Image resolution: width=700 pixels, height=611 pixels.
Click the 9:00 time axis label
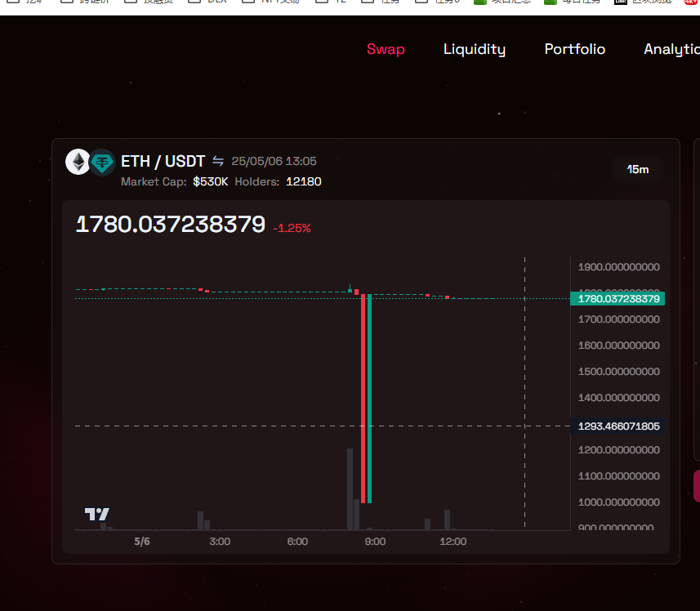pyautogui.click(x=375, y=542)
